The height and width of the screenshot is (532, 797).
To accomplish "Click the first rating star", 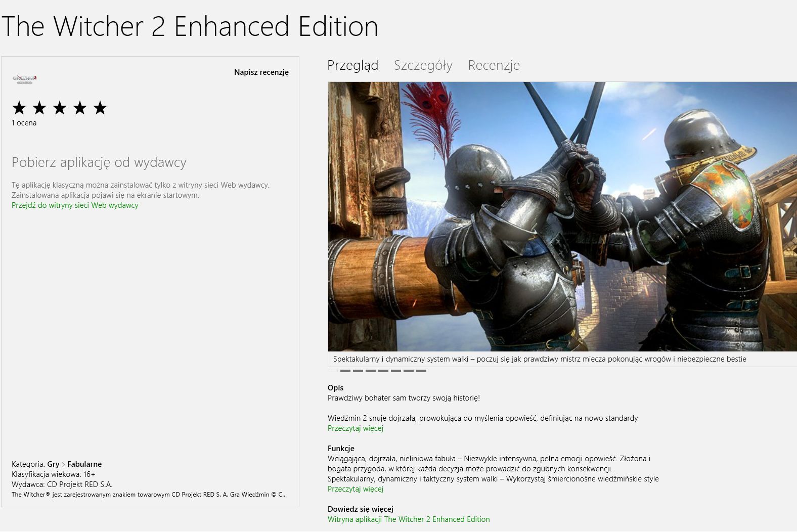I will pos(19,108).
